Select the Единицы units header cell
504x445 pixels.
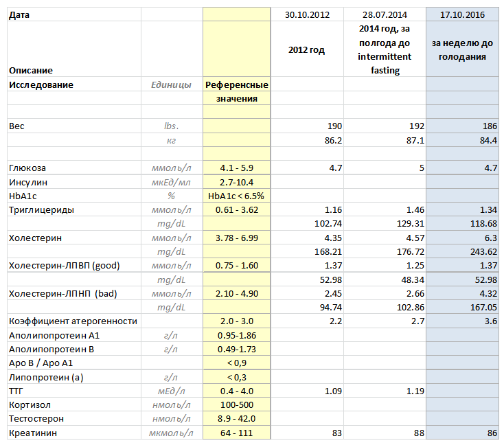tap(172, 84)
